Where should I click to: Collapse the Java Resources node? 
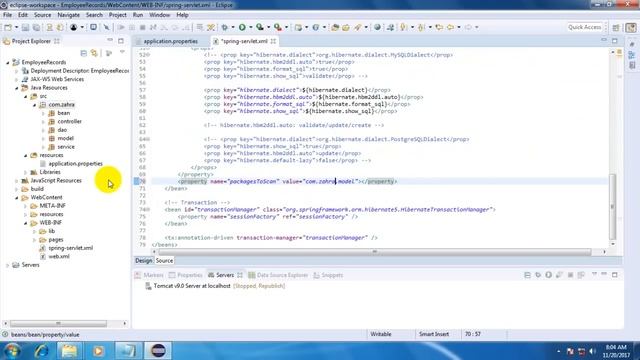tap(16, 88)
